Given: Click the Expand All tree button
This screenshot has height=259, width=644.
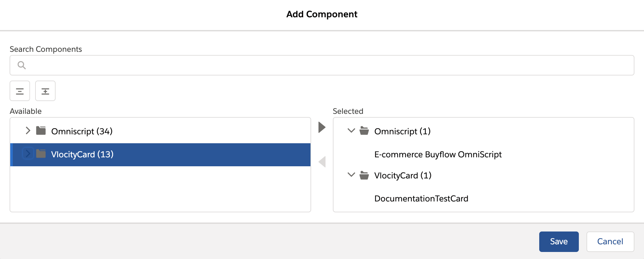Looking at the screenshot, I should pyautogui.click(x=45, y=91).
